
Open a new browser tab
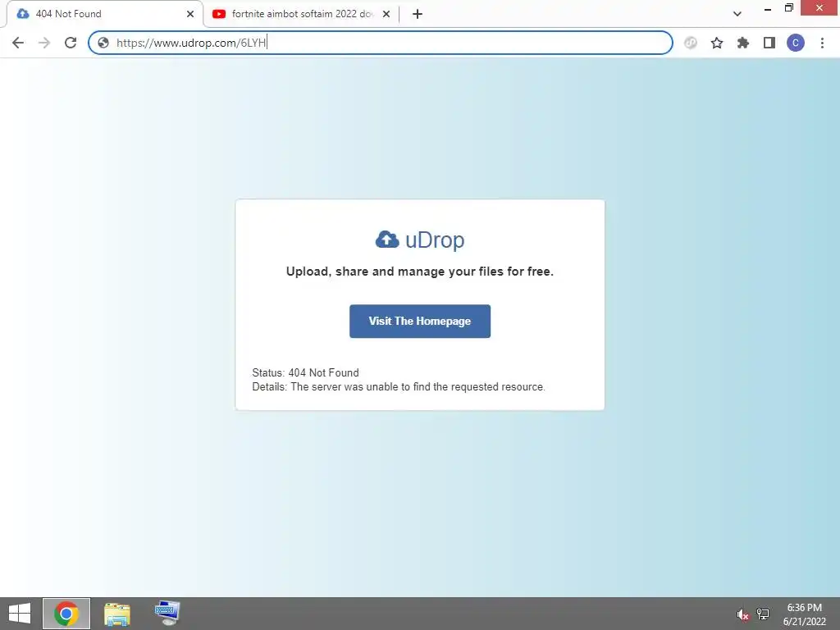pos(418,14)
